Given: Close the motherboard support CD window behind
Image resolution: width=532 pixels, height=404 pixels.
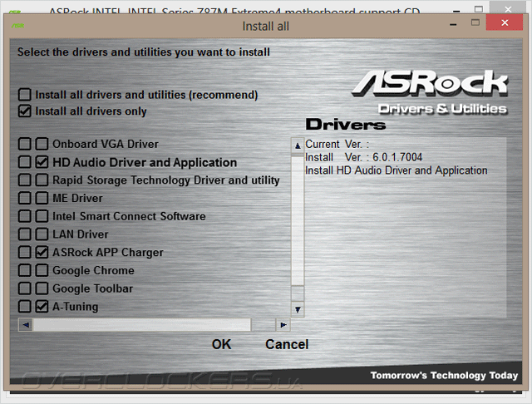Looking at the screenshot, I should click(508, 9).
